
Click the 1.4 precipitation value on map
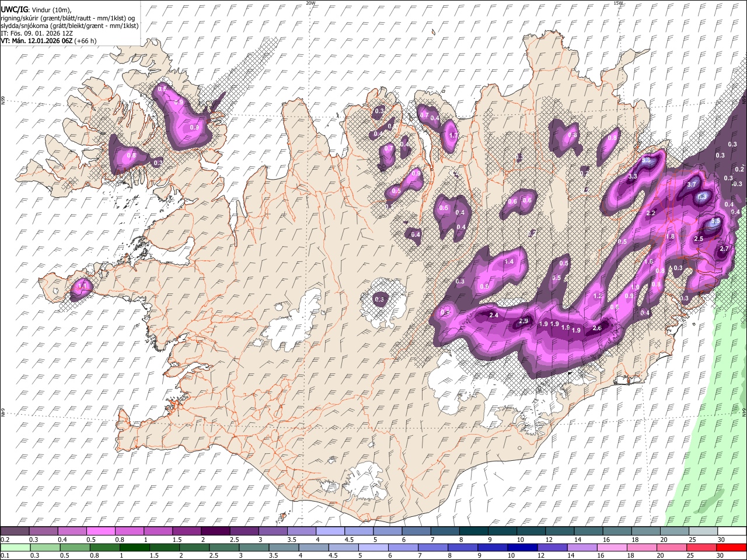click(x=509, y=262)
